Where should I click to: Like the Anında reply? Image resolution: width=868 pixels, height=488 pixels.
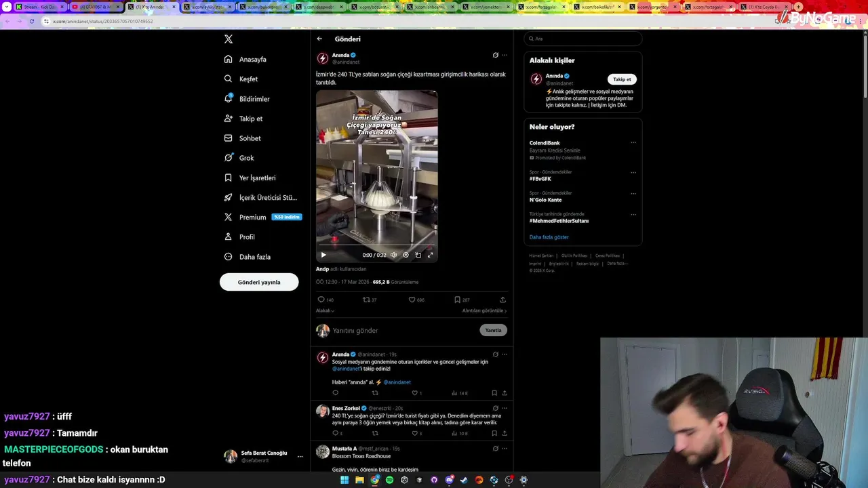tap(416, 393)
